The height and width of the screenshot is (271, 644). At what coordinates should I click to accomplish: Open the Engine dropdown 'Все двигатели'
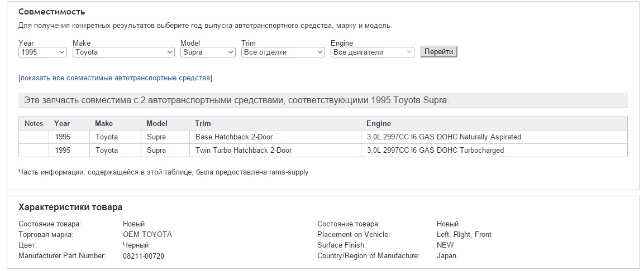tap(372, 52)
